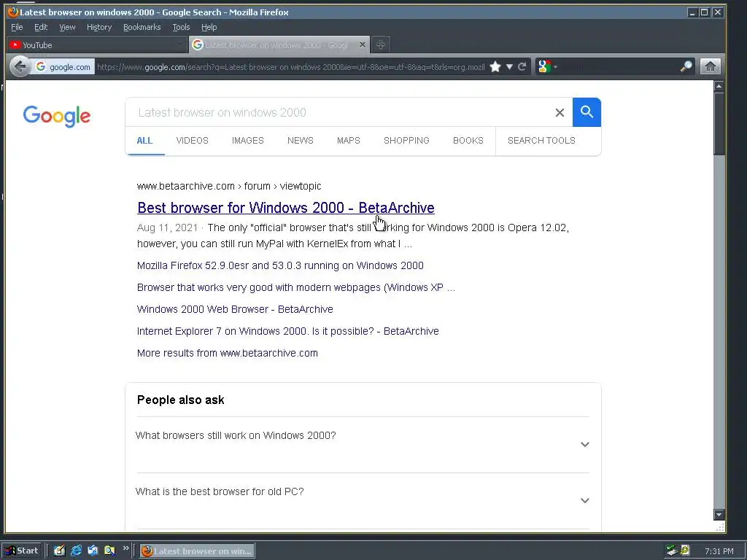Open the Edit menu
Screen dimensions: 747x560
click(41, 27)
